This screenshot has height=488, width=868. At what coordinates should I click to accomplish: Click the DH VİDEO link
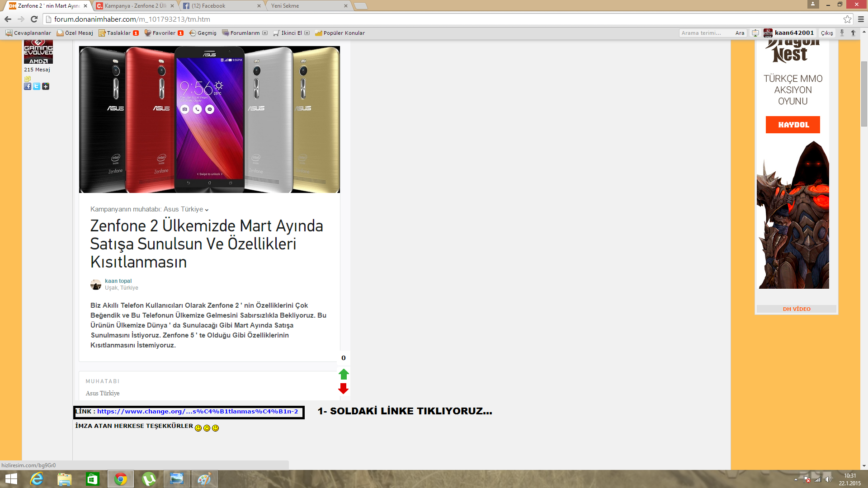tap(797, 309)
